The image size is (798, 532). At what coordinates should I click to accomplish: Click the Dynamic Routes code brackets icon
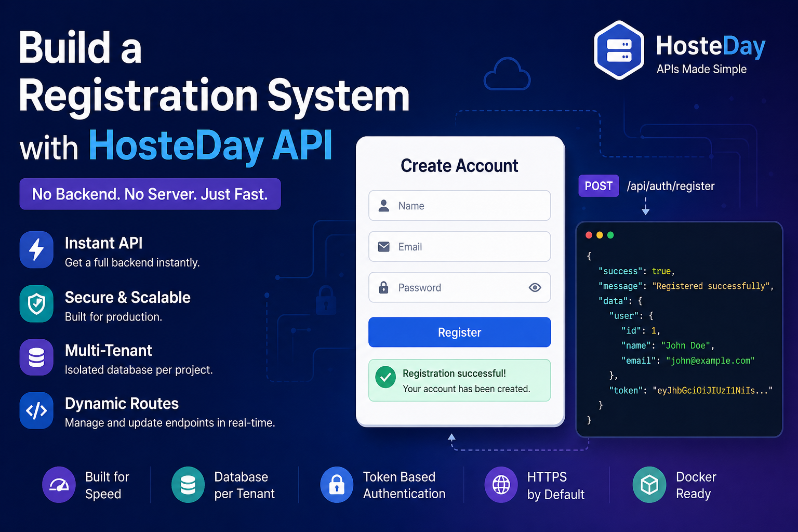36,410
